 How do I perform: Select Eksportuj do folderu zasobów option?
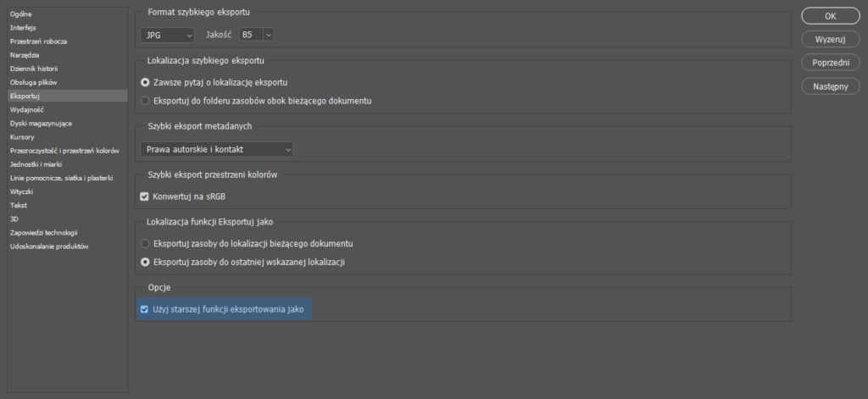click(145, 101)
